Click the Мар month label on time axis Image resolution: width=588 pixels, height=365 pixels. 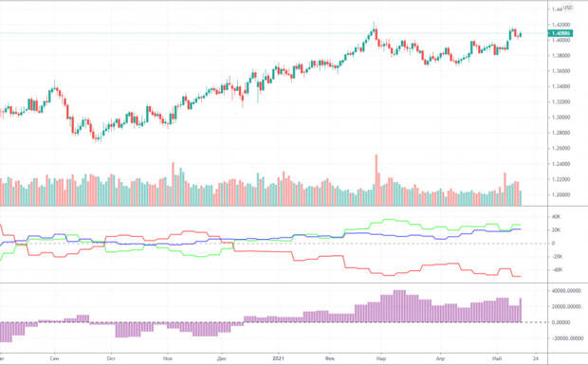point(380,358)
